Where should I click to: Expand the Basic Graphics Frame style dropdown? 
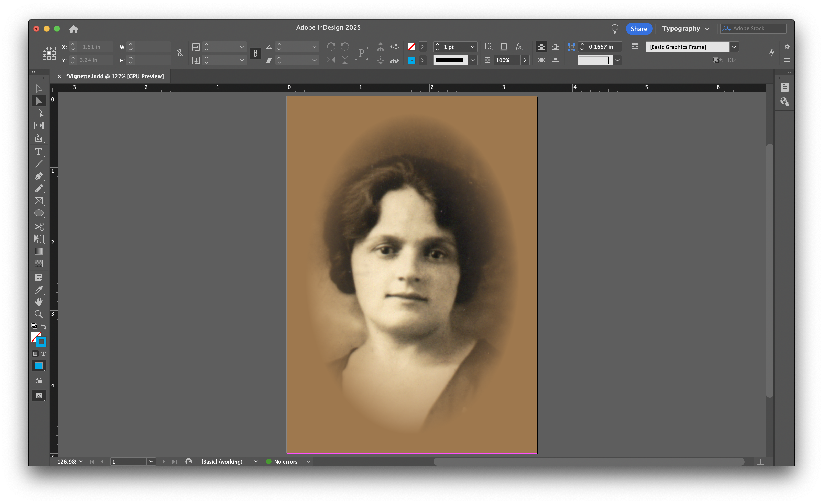(734, 47)
